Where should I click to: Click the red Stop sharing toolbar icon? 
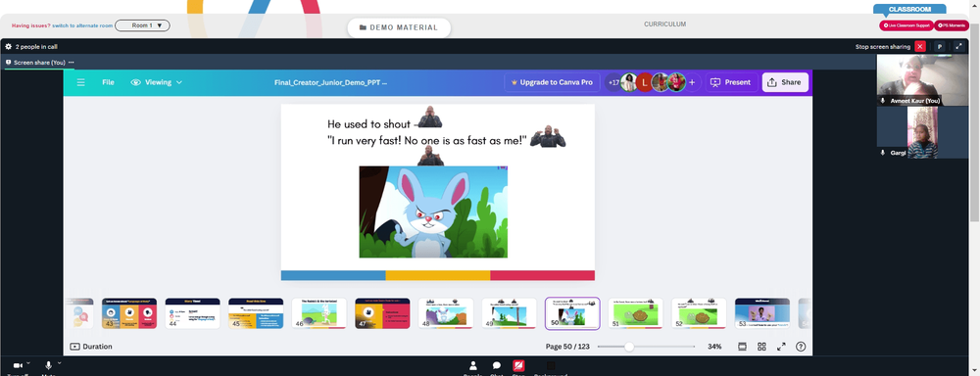click(x=518, y=366)
